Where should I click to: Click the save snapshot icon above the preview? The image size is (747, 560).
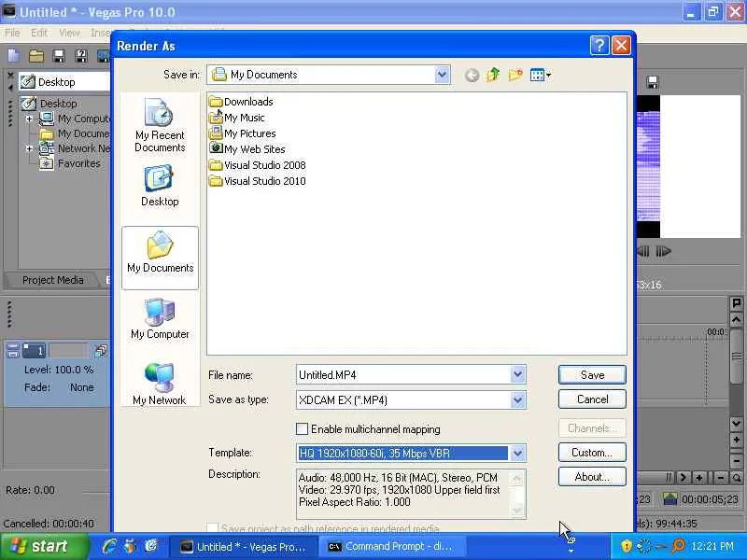click(x=652, y=82)
